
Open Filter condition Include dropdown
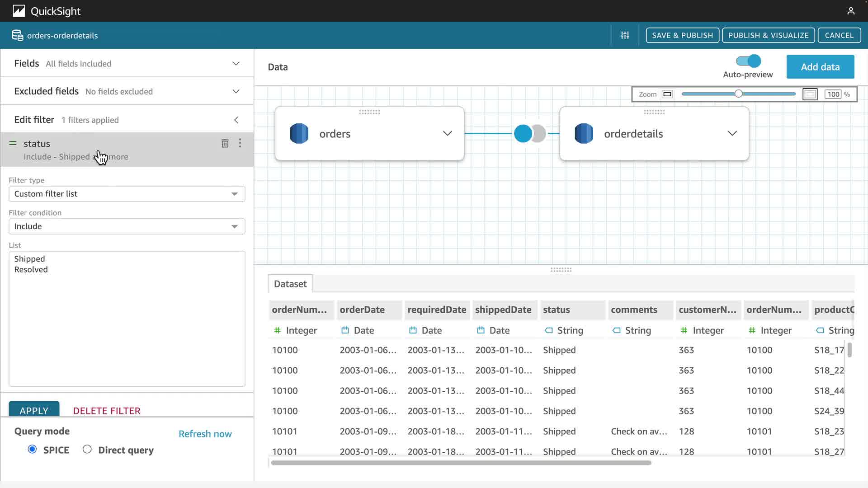[x=127, y=226]
